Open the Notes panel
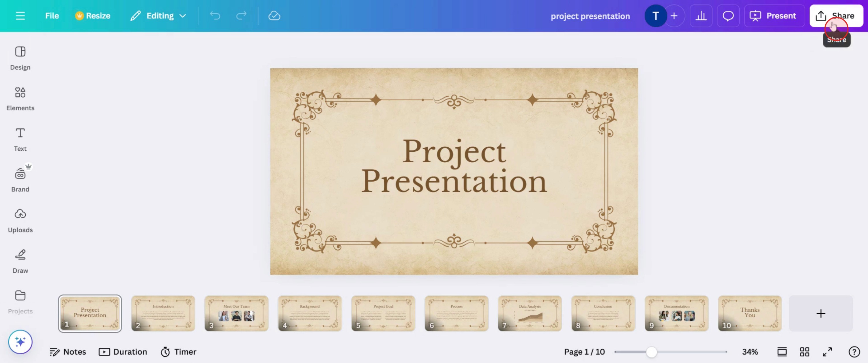 [x=68, y=352]
